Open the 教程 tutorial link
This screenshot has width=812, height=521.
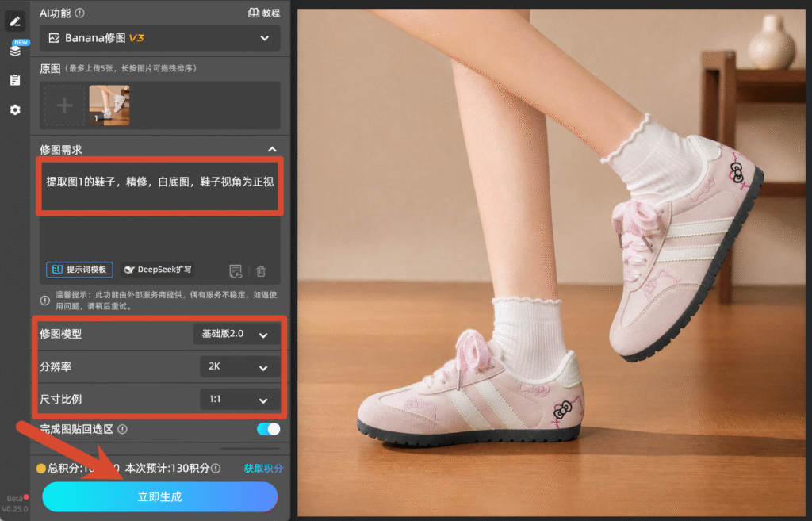264,13
